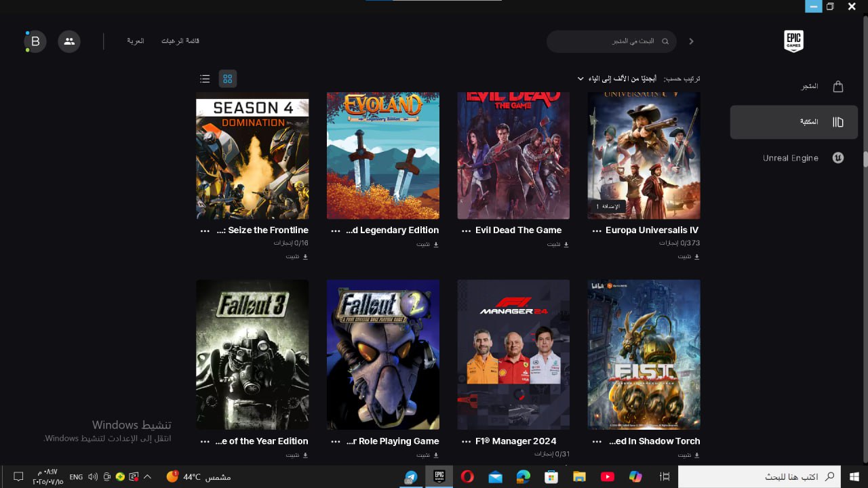This screenshot has height=488, width=868.
Task: Click the 0/373 achievements text
Action: [679, 243]
